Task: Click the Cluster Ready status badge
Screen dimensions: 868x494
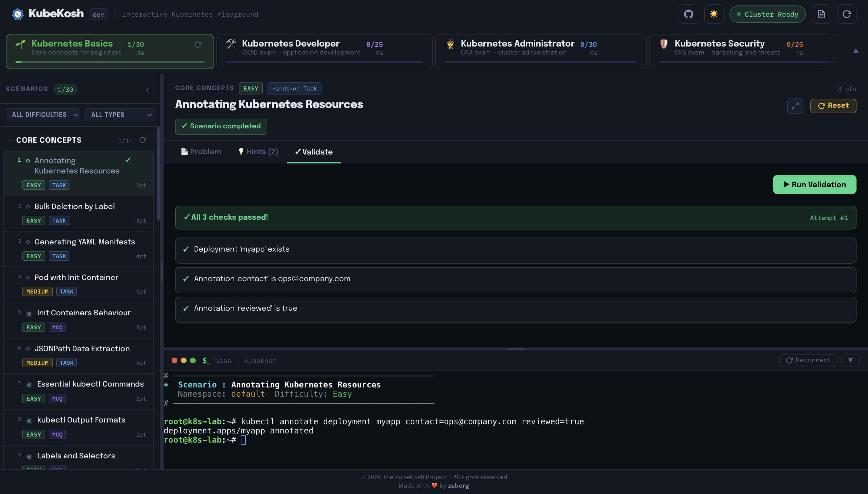Action: [x=767, y=14]
